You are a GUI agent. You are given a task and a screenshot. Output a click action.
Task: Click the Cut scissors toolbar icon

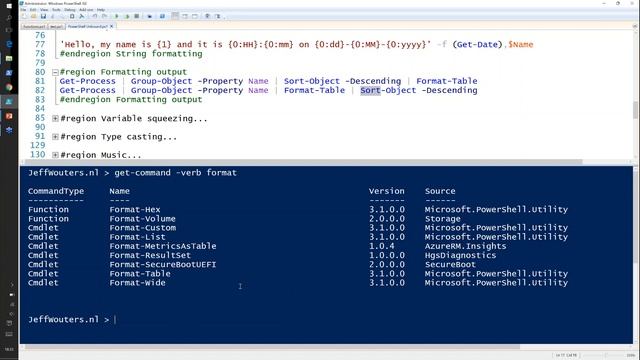coord(52,16)
